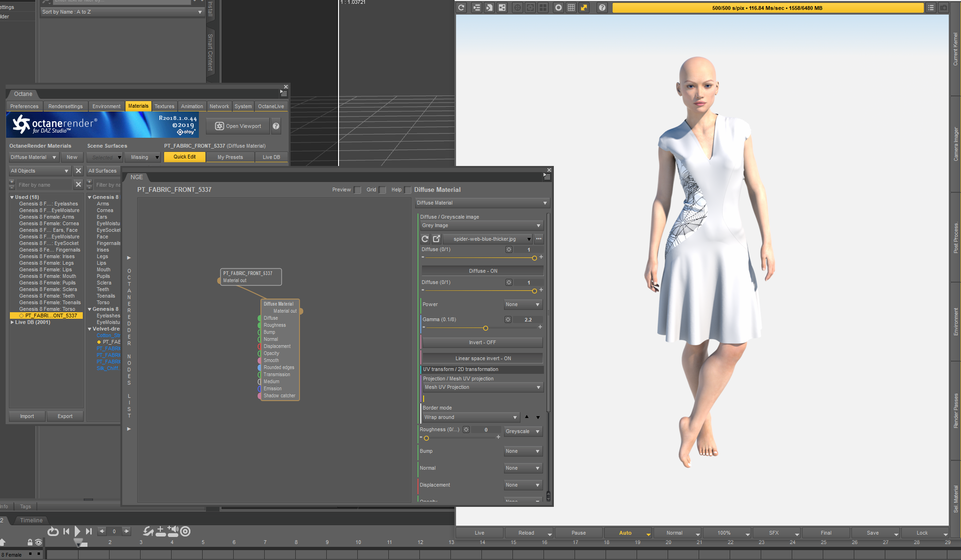Click the viewport help question mark icon
Image resolution: width=961 pixels, height=560 pixels.
(602, 8)
